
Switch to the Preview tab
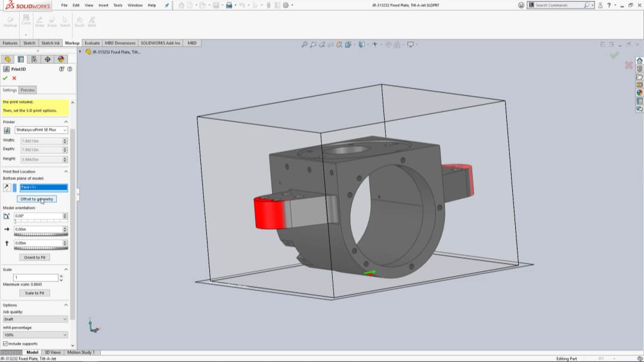(27, 89)
